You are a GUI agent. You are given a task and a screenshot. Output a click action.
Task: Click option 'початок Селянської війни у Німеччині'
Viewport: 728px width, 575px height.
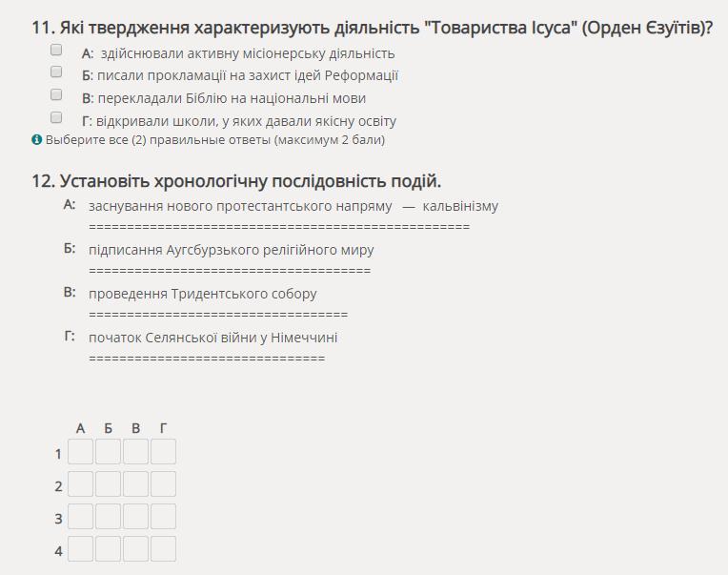coord(212,338)
